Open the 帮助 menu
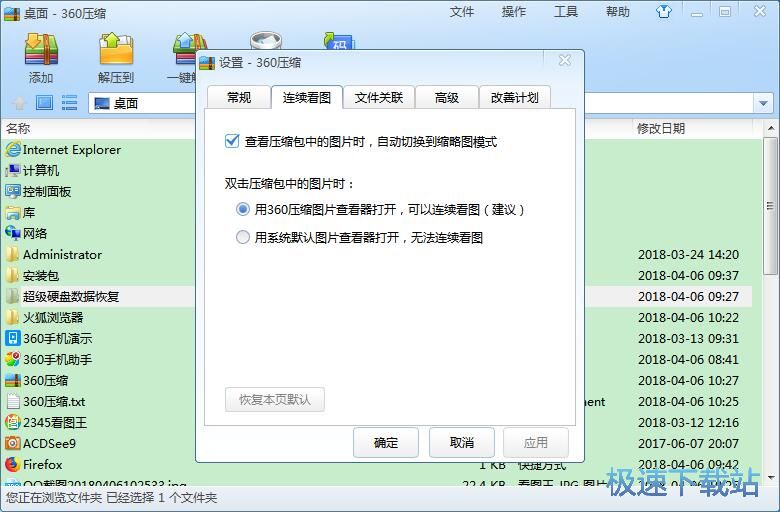 point(617,11)
